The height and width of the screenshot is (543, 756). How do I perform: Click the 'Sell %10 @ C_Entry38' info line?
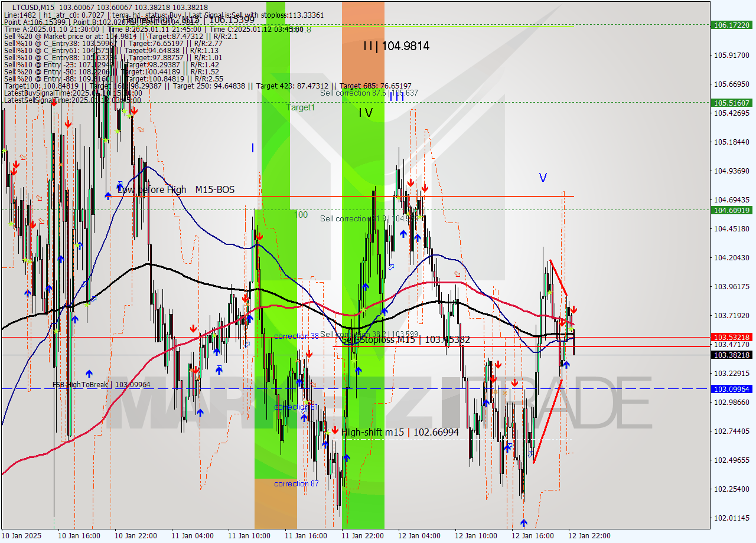coord(113,42)
